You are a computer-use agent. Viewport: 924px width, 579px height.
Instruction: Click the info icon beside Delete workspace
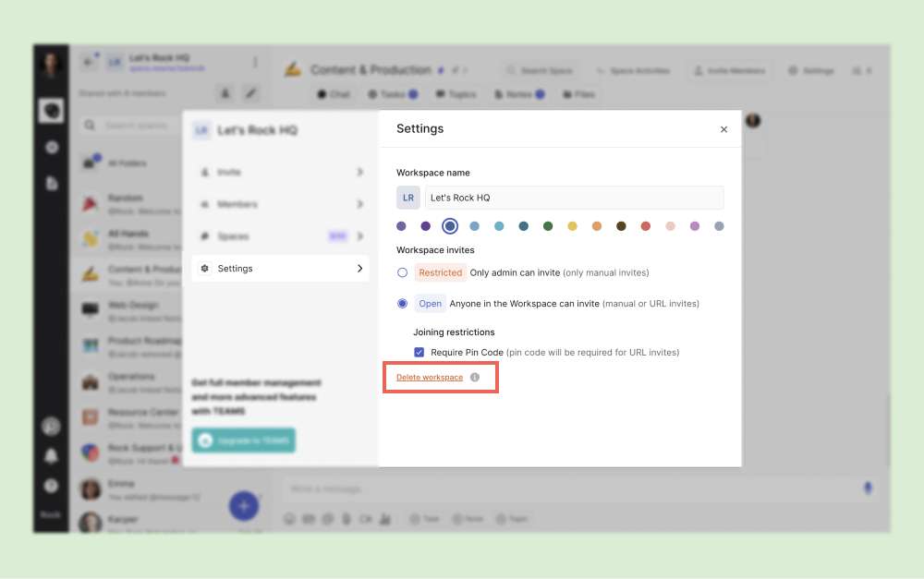[475, 378]
